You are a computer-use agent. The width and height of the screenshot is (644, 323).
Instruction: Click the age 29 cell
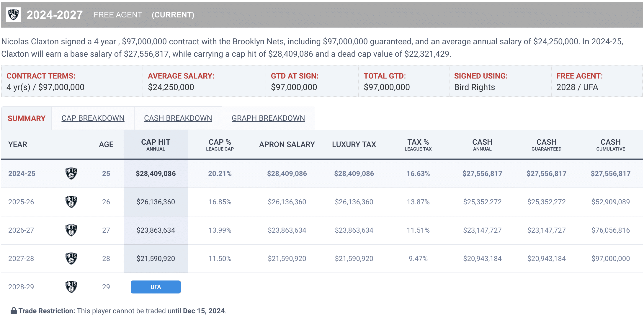(x=106, y=287)
